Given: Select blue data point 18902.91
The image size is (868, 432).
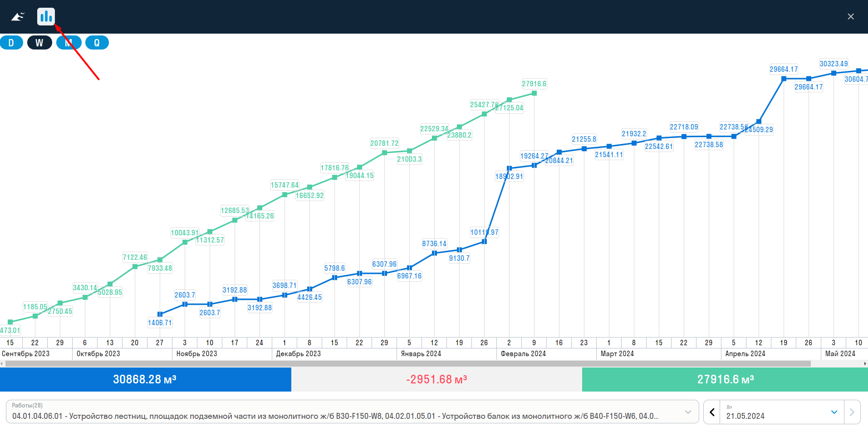Looking at the screenshot, I should 509,168.
